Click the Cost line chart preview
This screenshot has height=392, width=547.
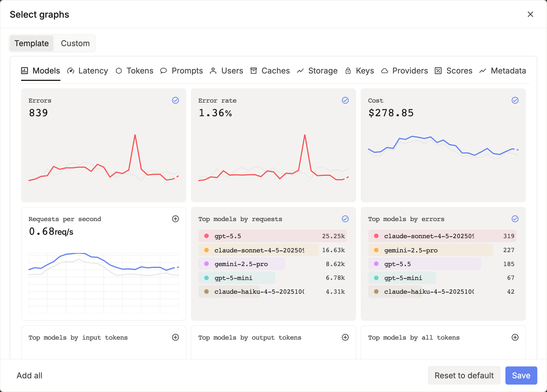pos(443,147)
